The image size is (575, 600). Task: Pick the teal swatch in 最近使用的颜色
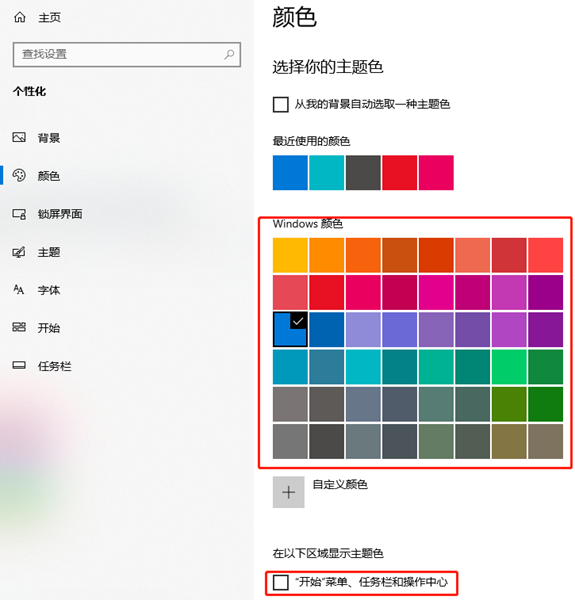click(x=327, y=173)
